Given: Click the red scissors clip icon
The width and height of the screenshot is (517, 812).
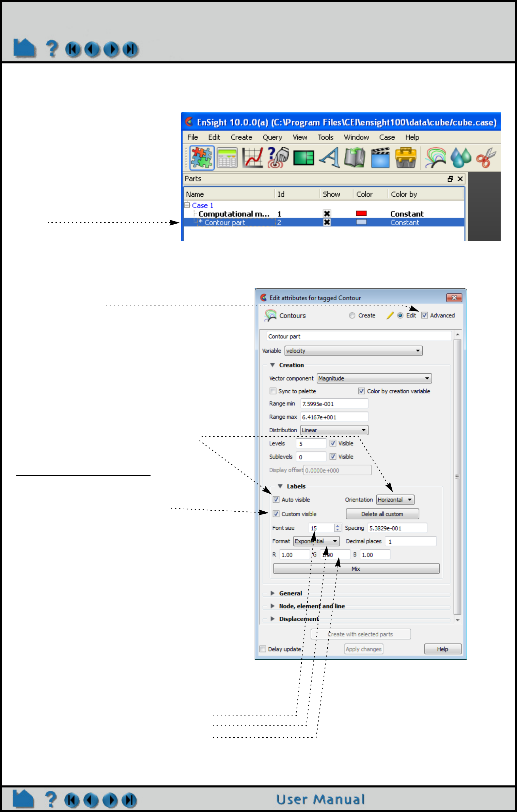Looking at the screenshot, I should 486,158.
